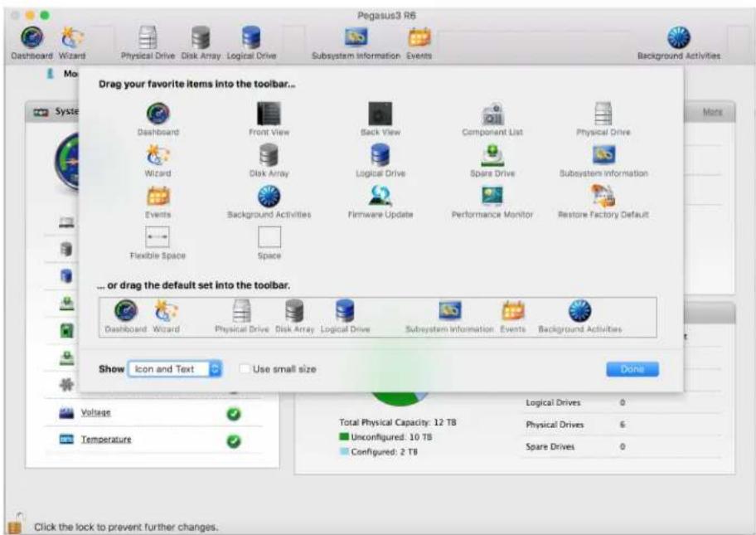Viewport: 756px width, 535px height.
Task: Open the Show 'Icon and Text' dropdown
Action: [175, 369]
